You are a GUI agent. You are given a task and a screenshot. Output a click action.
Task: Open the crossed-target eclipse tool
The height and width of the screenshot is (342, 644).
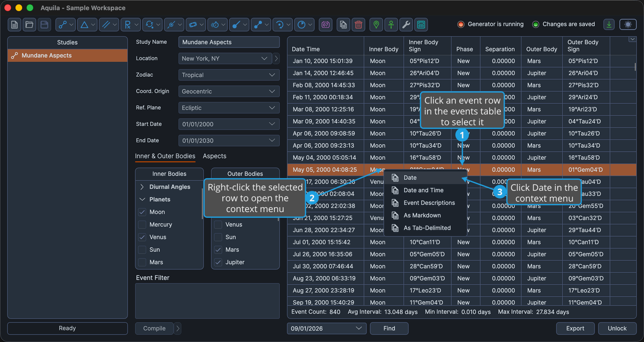click(174, 25)
